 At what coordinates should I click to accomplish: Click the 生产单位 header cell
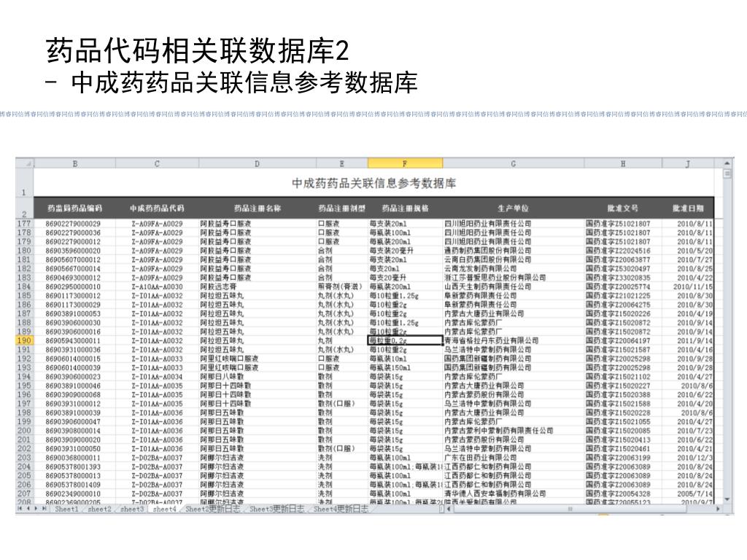coord(513,209)
